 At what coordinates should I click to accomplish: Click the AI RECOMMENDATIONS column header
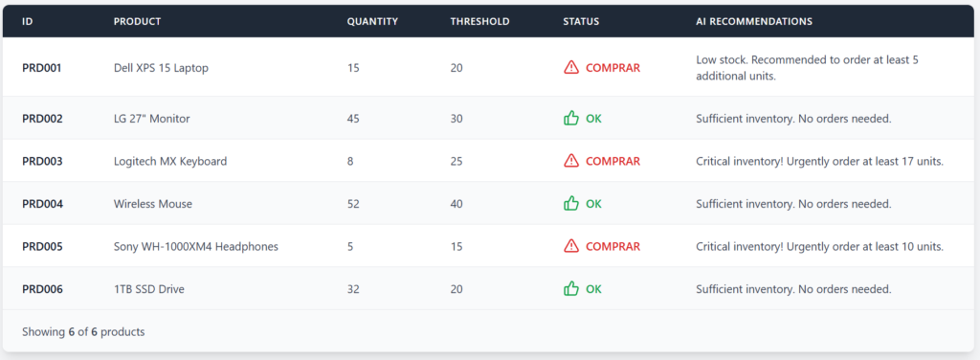coord(754,21)
